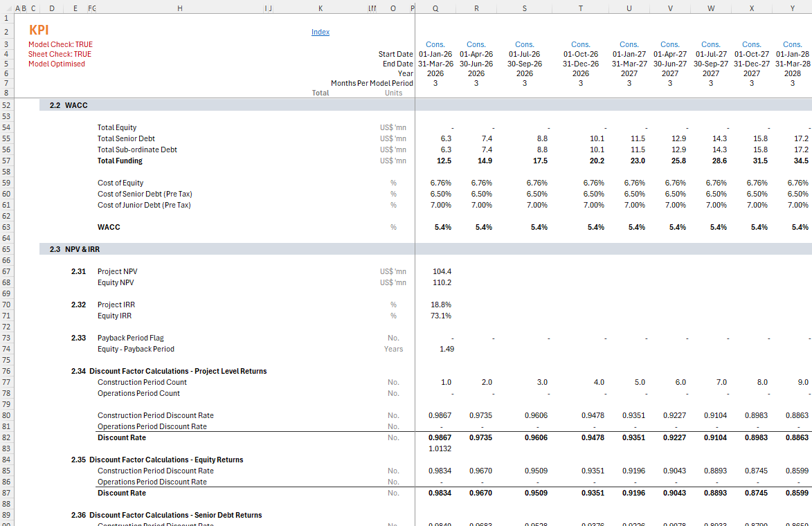812x526 pixels.
Task: Click the 'Units' header cell in row 8
Action: click(x=393, y=93)
